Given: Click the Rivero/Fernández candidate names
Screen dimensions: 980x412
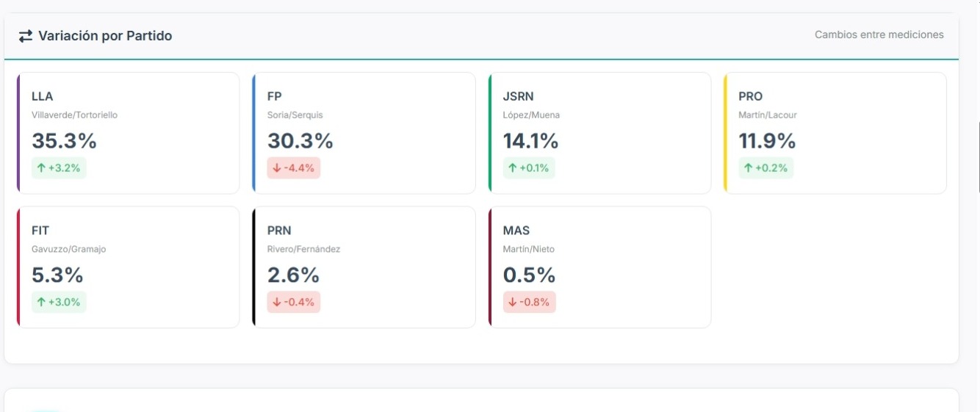Looking at the screenshot, I should [303, 249].
